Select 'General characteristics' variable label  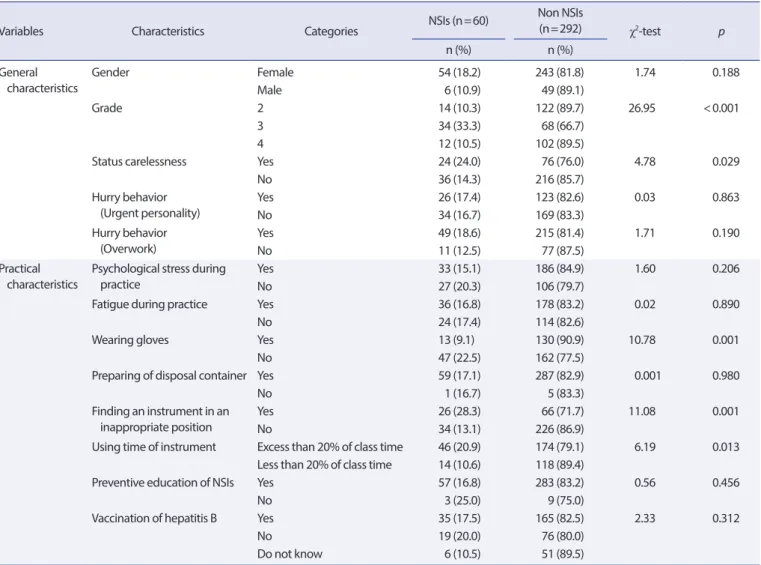pos(38,81)
